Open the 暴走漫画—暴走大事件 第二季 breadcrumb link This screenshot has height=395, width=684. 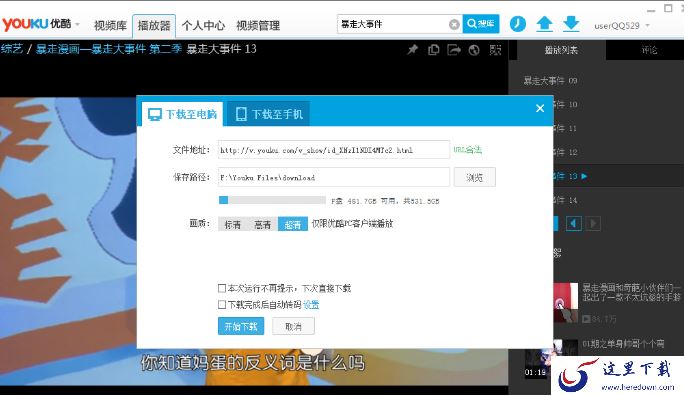[x=109, y=48]
